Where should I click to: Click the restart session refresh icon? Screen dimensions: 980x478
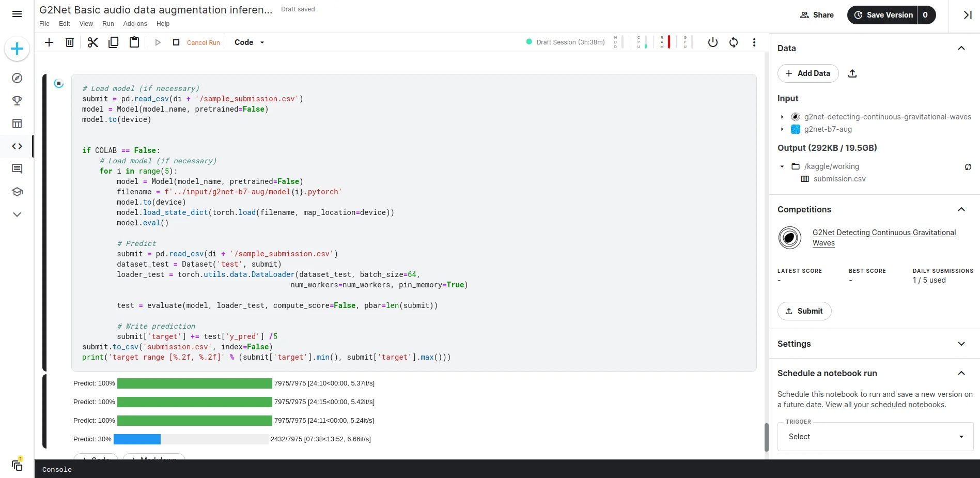(x=734, y=42)
